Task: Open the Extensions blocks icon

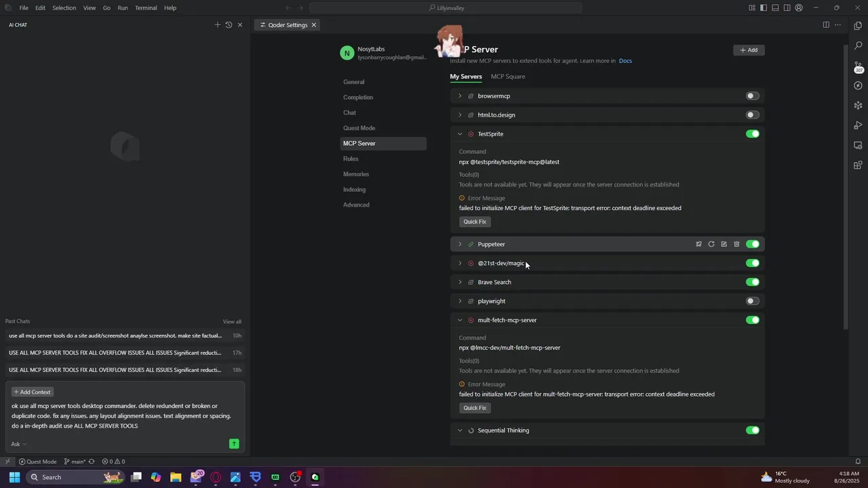Action: (858, 165)
